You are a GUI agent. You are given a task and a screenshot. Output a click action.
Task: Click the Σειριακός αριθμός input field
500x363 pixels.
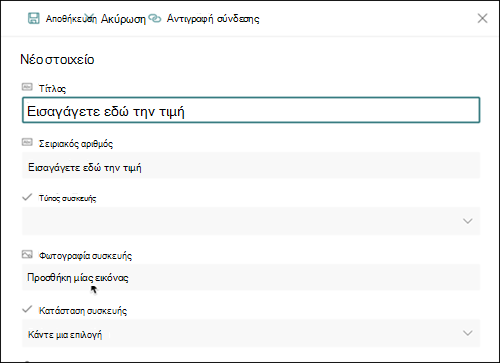tap(251, 166)
